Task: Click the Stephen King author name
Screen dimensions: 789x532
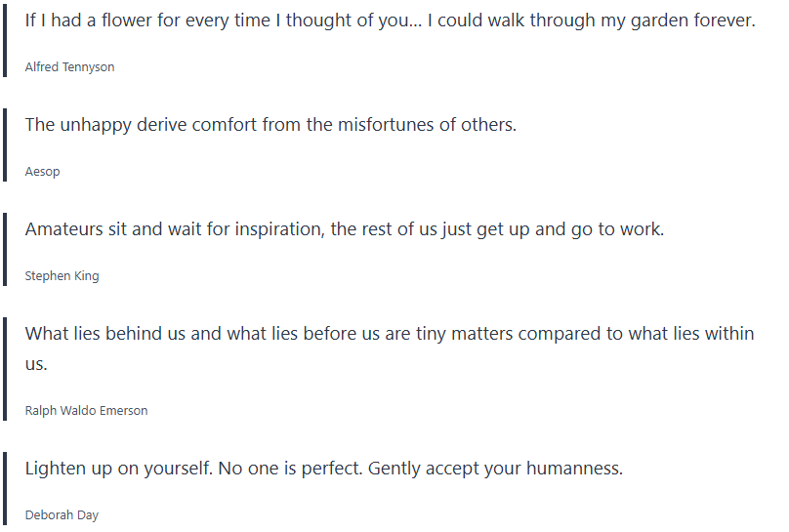Action: point(62,276)
